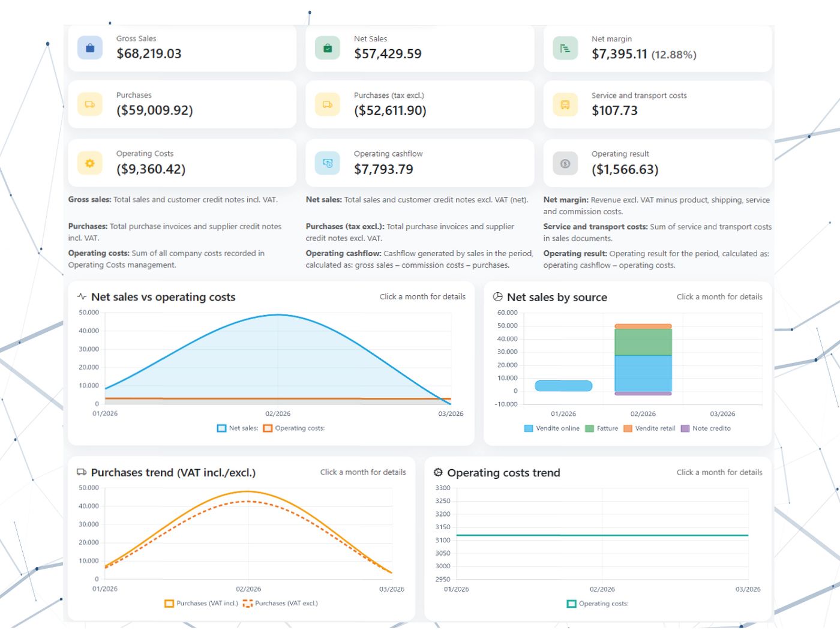Viewport: 840px width, 630px height.
Task: Click the Operating Costs gear icon
Action: click(x=90, y=163)
